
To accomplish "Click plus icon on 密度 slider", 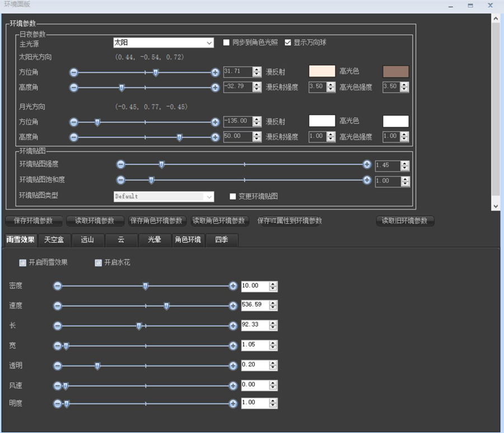I will pyautogui.click(x=233, y=286).
